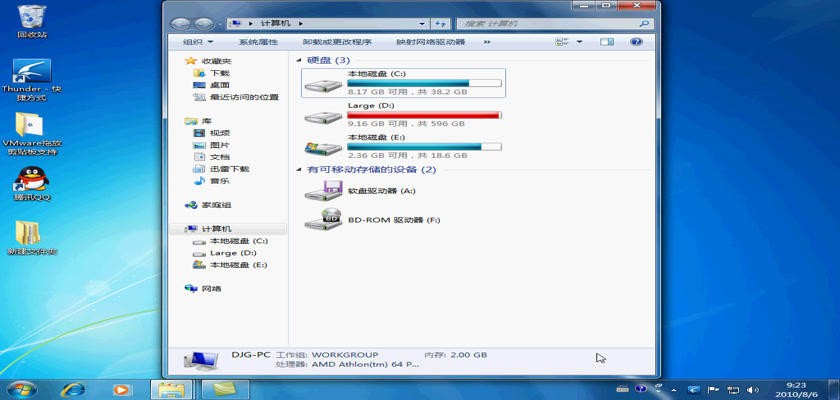Open the 组织 dropdown menu
The image size is (840, 400).
coord(197,42)
